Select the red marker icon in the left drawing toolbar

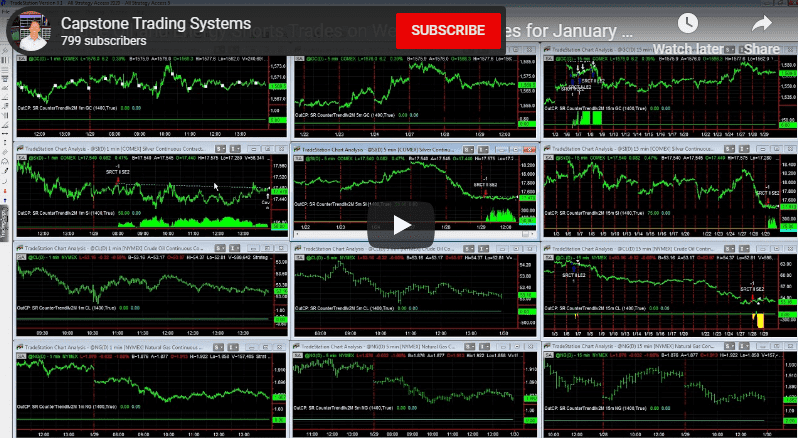[5, 190]
